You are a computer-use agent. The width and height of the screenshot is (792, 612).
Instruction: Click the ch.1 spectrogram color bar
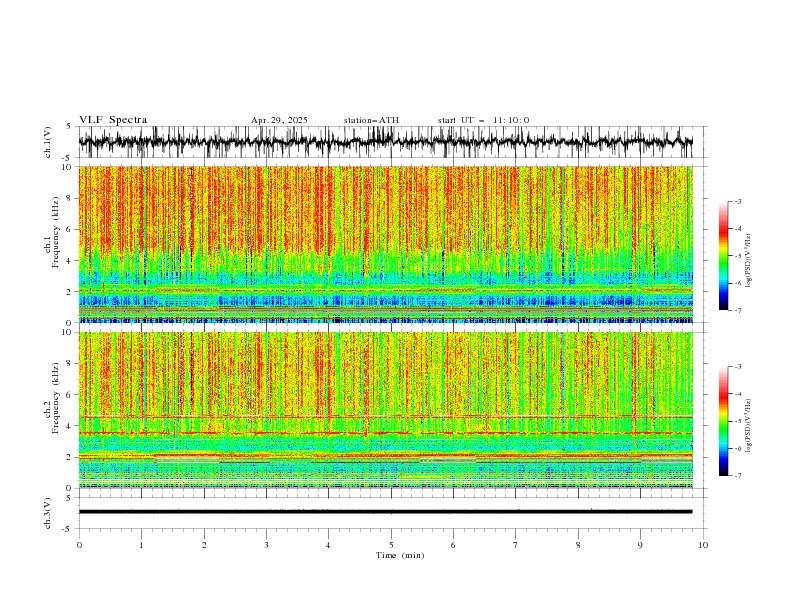coord(724,256)
